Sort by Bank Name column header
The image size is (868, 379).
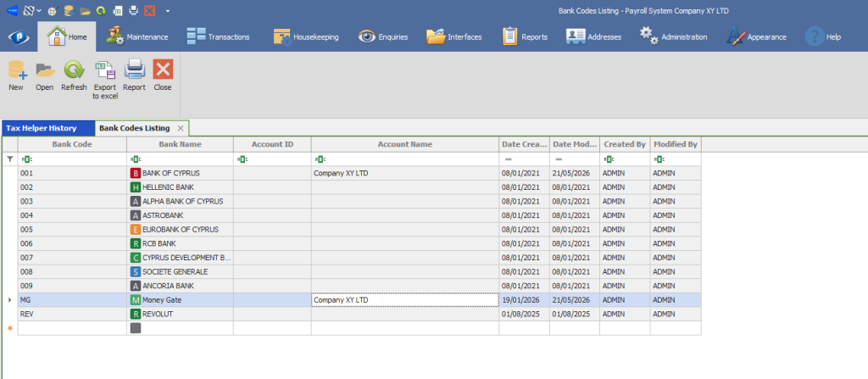(x=180, y=144)
